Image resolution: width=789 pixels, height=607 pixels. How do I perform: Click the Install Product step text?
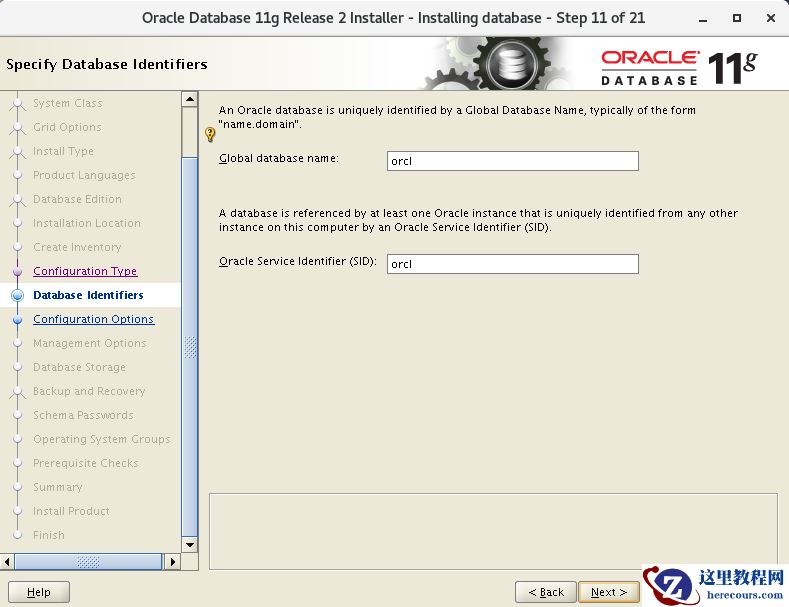coord(71,511)
